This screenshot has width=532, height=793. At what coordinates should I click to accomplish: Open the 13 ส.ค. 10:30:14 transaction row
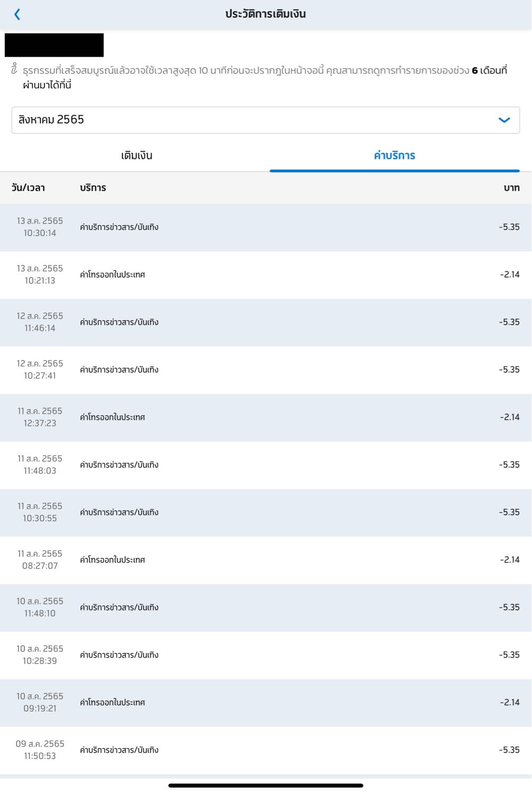265,227
